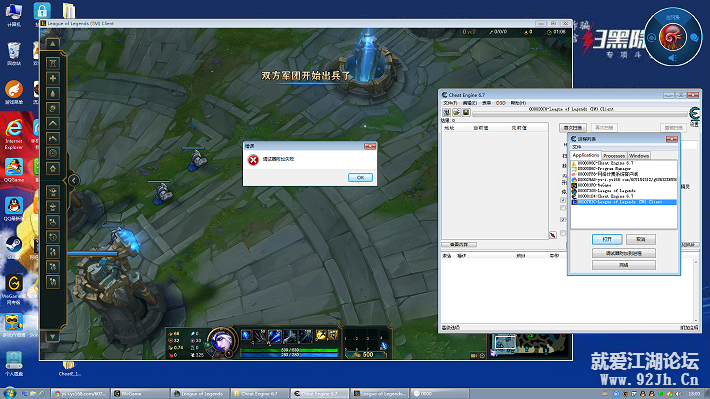Switch to the Processes tab
The height and width of the screenshot is (399, 710).
[x=614, y=155]
